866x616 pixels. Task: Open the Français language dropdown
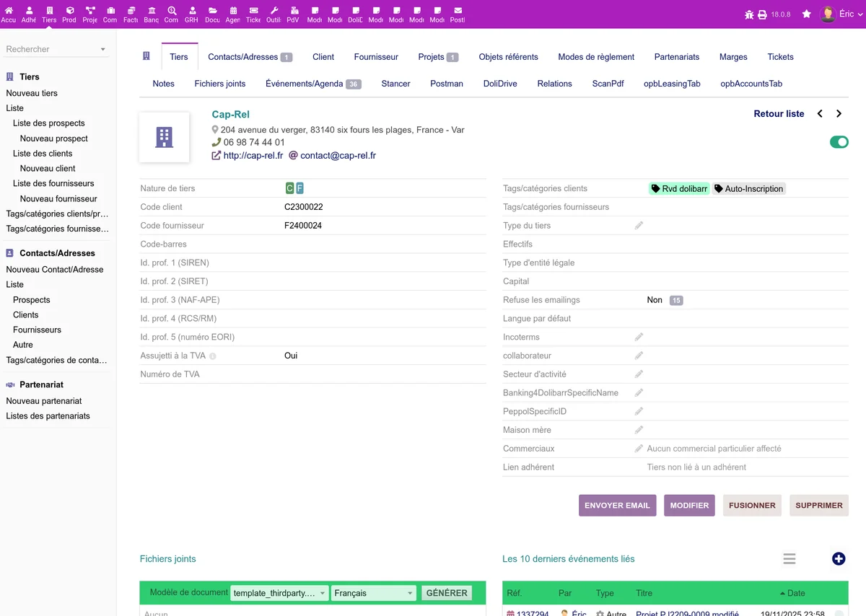tap(374, 593)
